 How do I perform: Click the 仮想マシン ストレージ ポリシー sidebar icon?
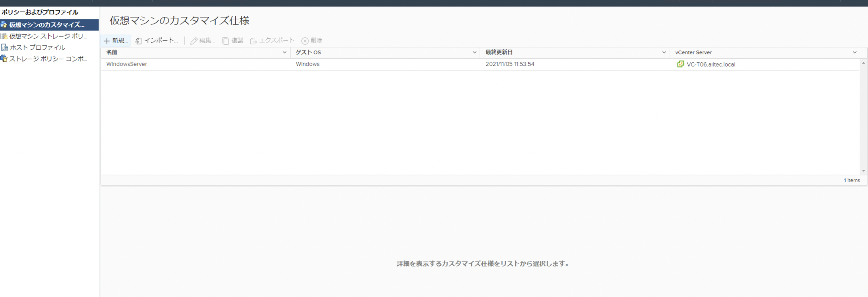click(x=4, y=36)
